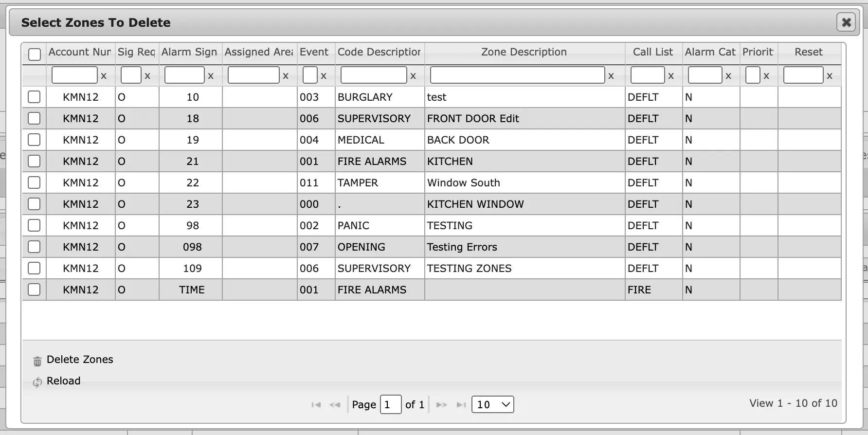Go to last page arrow icon
Image resolution: width=868 pixels, height=435 pixels.
(x=461, y=404)
